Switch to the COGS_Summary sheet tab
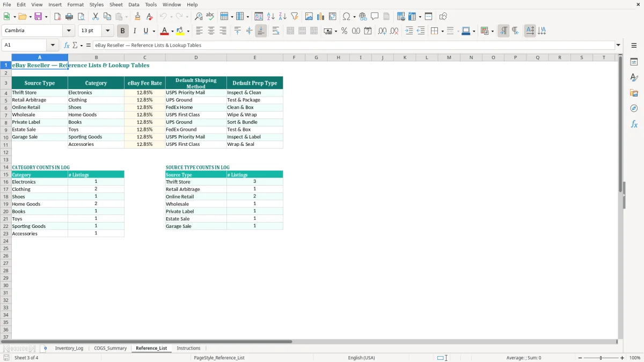The height and width of the screenshot is (362, 644). (x=111, y=348)
